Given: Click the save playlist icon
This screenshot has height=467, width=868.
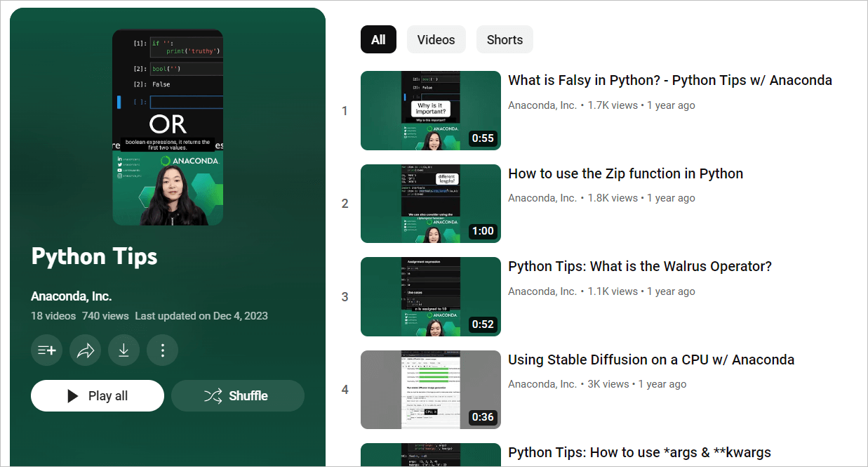Looking at the screenshot, I should (46, 350).
